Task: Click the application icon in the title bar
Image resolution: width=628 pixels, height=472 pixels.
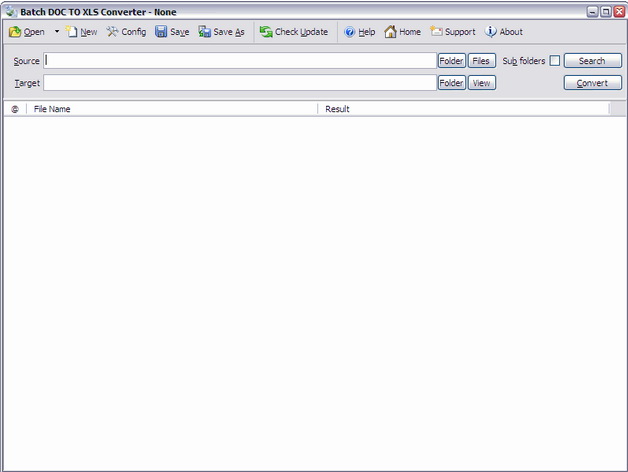Action: click(11, 12)
